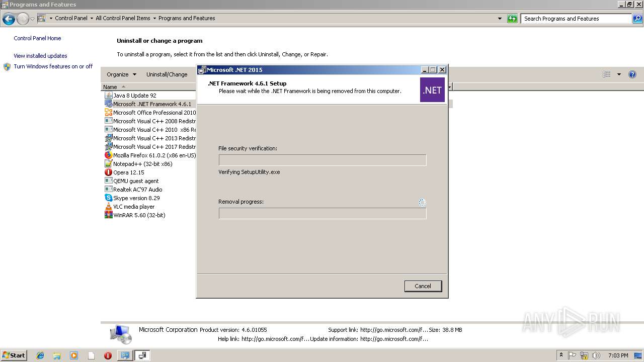644x362 pixels.
Task: Select Microsoft Office Professional 2010 icon
Action: (x=108, y=112)
